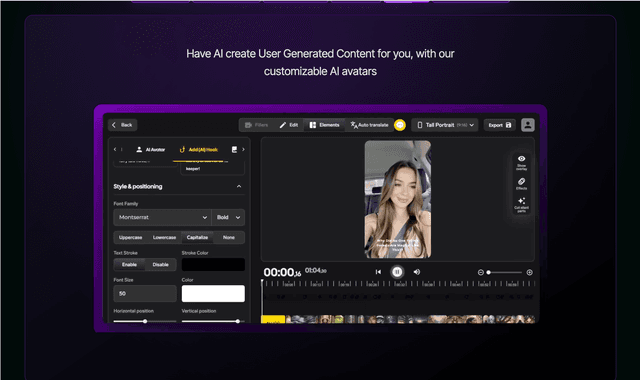The image size is (640, 380).
Task: Open the black Stroke Color swatch
Action: 213,264
